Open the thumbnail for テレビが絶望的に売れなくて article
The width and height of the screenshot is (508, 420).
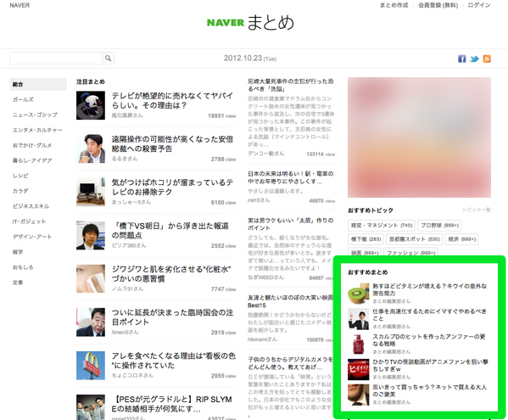[91, 105]
